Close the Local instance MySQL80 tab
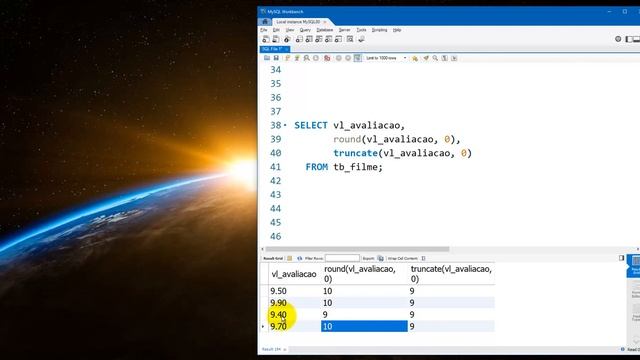The height and width of the screenshot is (360, 640). pos(325,22)
